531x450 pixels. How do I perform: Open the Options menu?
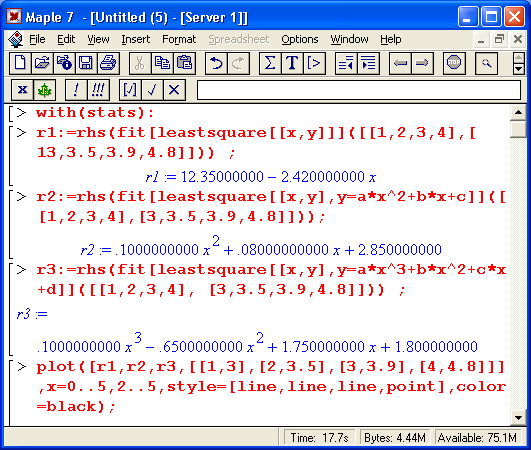click(300, 40)
